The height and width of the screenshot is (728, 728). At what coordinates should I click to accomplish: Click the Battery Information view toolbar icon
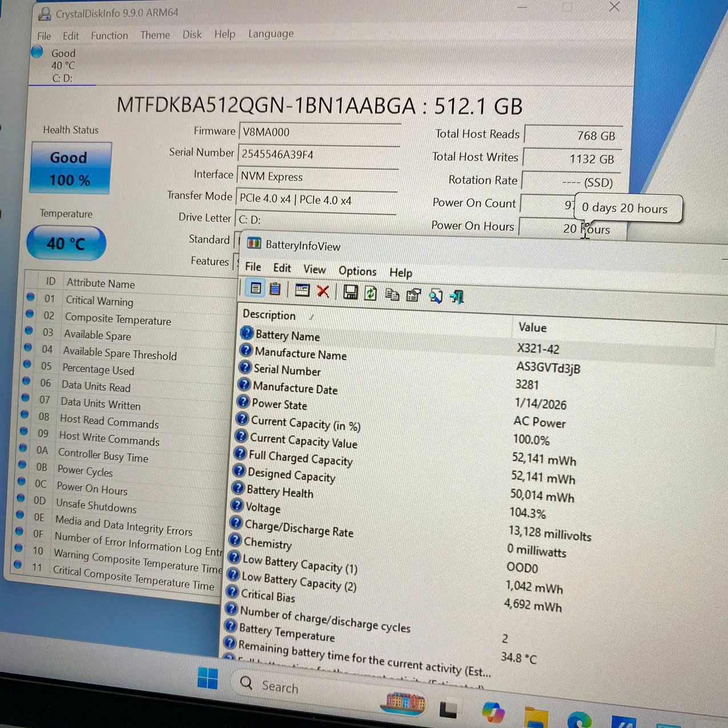(x=256, y=288)
